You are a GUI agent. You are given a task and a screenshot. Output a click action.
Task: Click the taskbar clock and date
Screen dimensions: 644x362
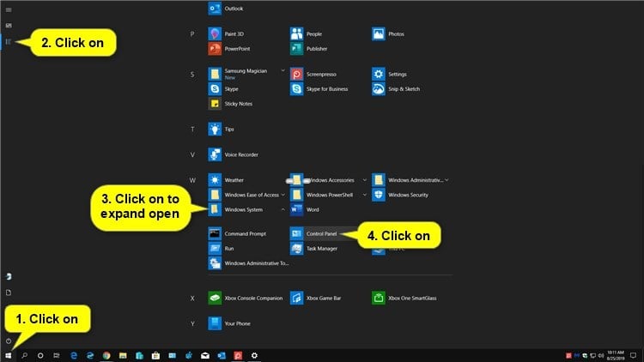[x=616, y=355]
